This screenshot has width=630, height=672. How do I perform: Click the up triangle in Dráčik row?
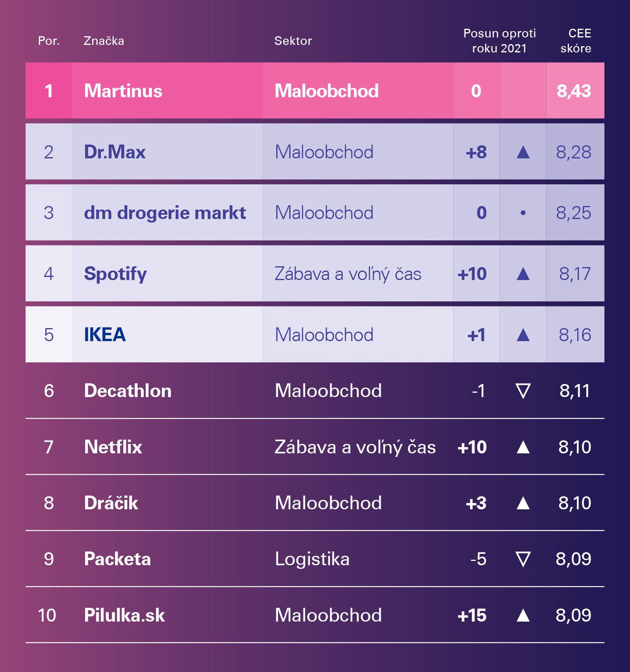523,503
